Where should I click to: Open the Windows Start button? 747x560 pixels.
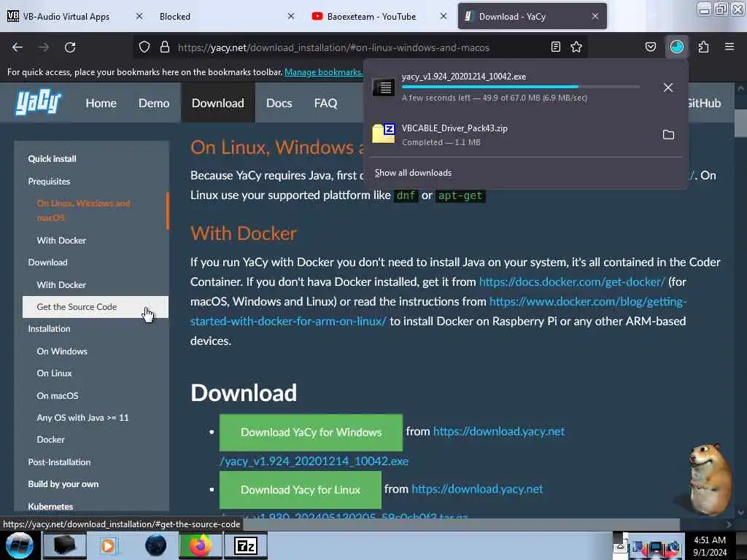point(19,545)
